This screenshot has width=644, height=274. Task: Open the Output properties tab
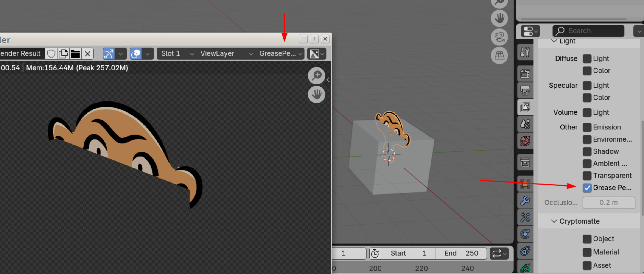pos(525,90)
